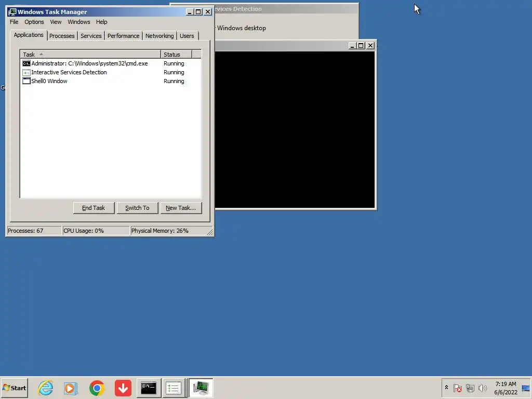The height and width of the screenshot is (399, 532).
Task: Select the Interactive Services Detection task
Action: 69,72
